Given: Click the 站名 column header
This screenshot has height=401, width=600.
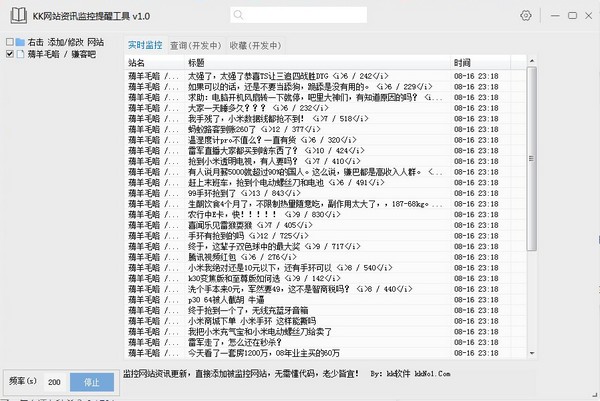Looking at the screenshot, I should click(155, 62).
